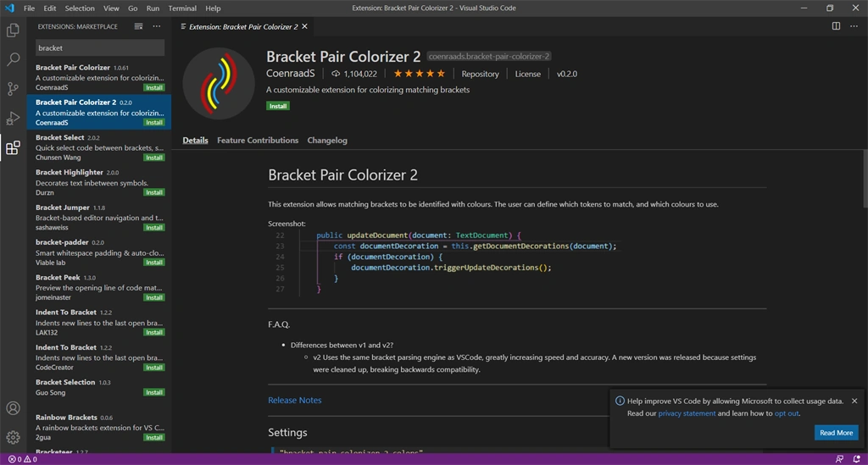
Task: Open the Repository link
Action: pyautogui.click(x=480, y=74)
